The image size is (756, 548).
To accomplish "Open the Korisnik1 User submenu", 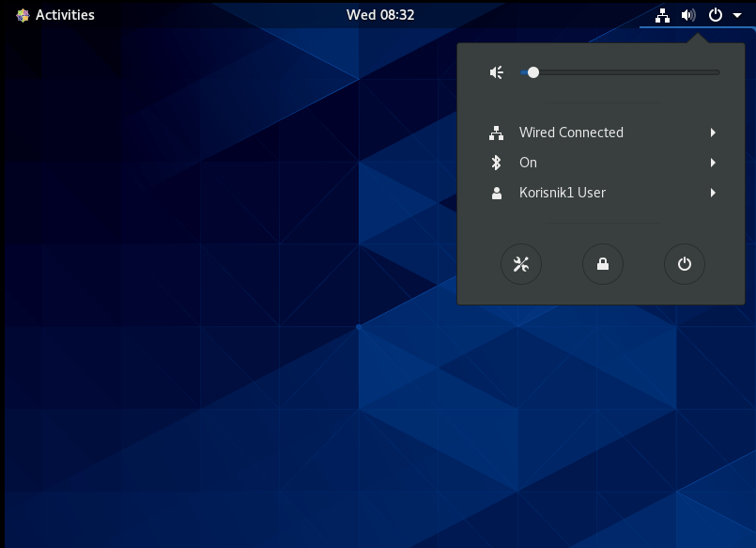I will click(x=602, y=193).
